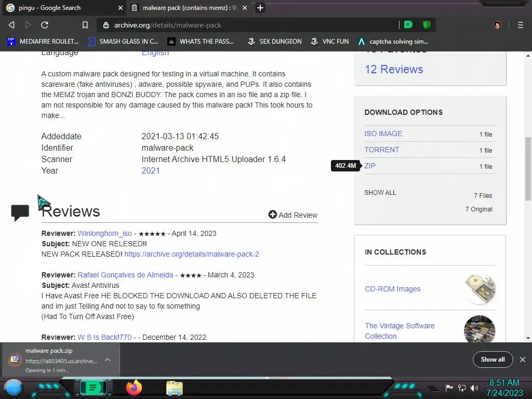This screenshot has width=532, height=399.
Task: Open the browser hamburger menu
Action: coord(521,25)
